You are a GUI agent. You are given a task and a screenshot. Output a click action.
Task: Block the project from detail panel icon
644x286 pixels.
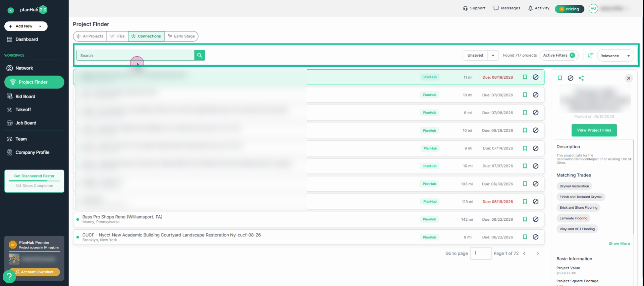coord(571,78)
